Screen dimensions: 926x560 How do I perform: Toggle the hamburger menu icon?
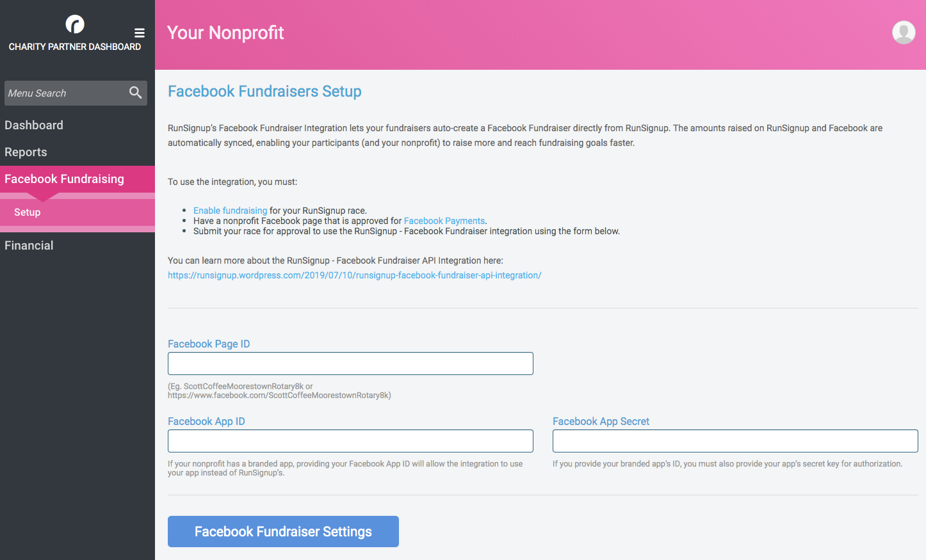click(x=140, y=33)
